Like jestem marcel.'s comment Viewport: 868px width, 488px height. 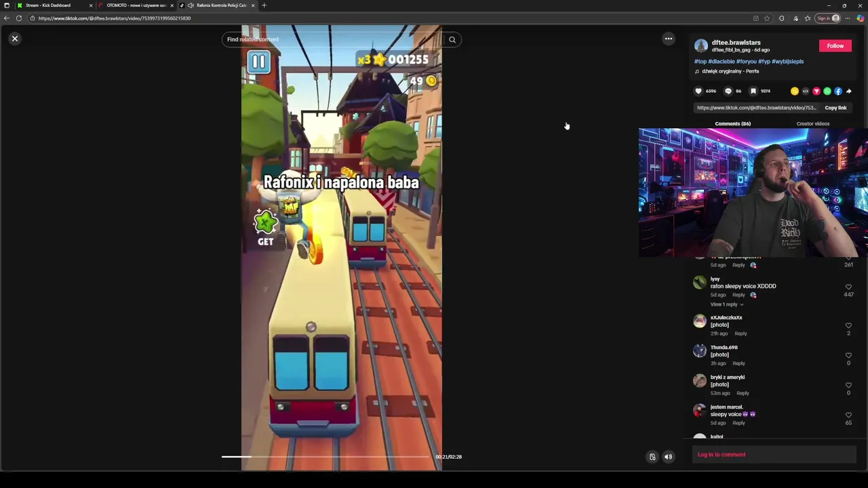point(848,415)
